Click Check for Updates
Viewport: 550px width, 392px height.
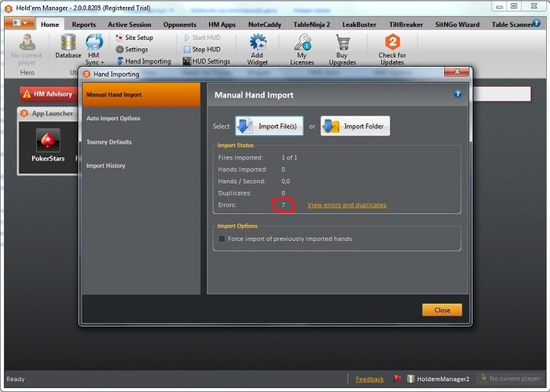[392, 49]
